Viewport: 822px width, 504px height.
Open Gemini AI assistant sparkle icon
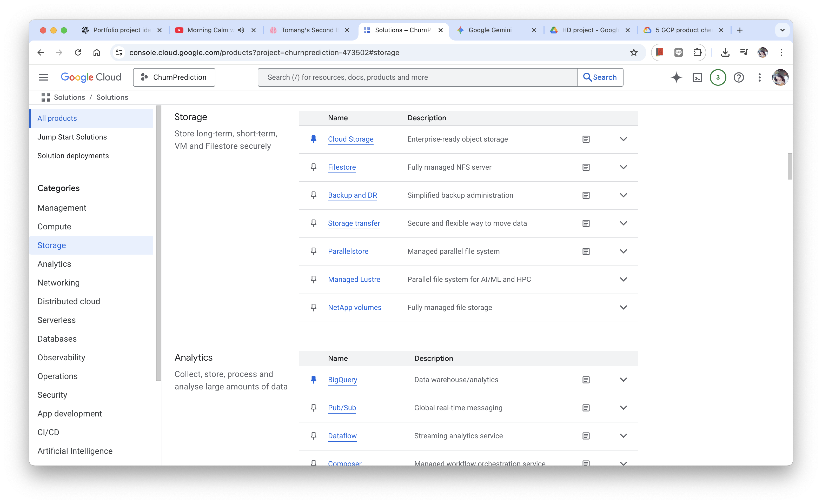[676, 77]
